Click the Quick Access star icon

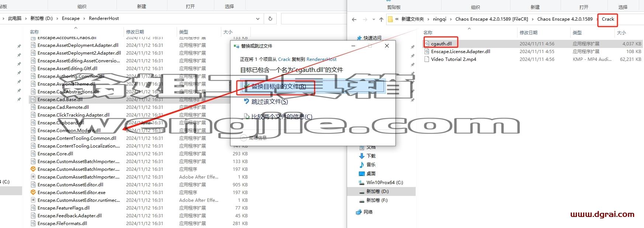pos(360,38)
